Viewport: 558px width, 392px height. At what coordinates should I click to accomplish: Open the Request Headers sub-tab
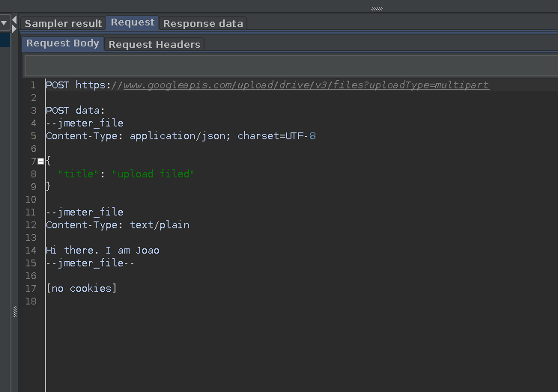tap(154, 44)
